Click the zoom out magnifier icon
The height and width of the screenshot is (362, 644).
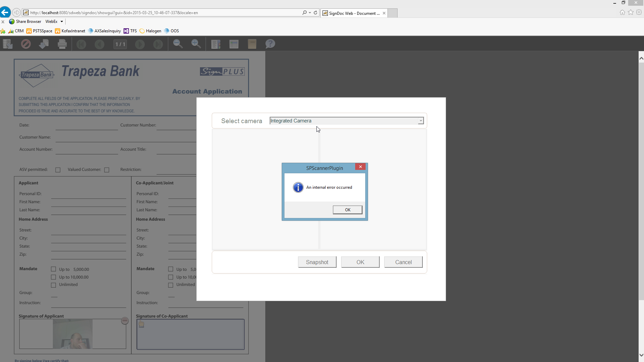pyautogui.click(x=178, y=44)
